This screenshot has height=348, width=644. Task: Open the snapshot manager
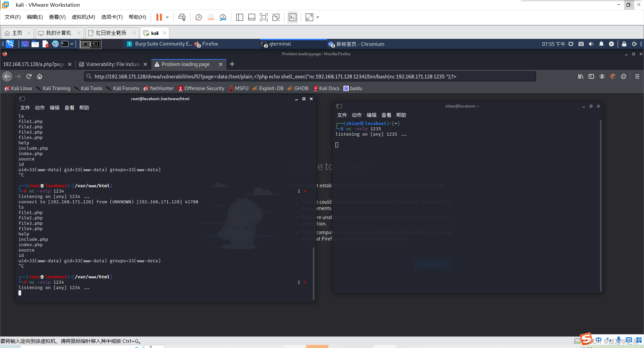(223, 17)
